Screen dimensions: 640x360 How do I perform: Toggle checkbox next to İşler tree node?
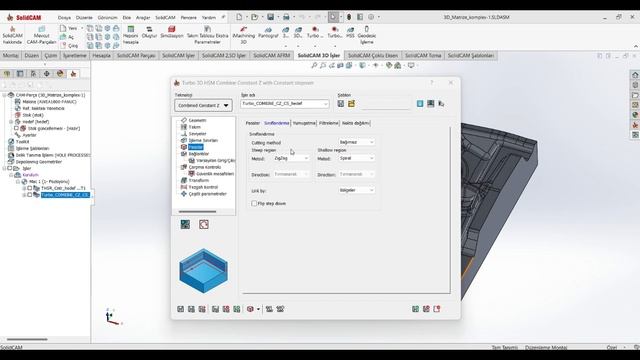[x=10, y=168]
